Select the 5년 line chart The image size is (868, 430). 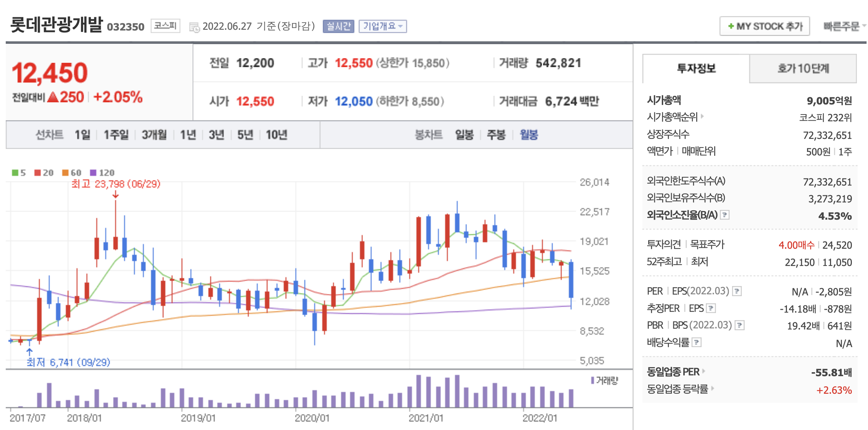coord(245,135)
